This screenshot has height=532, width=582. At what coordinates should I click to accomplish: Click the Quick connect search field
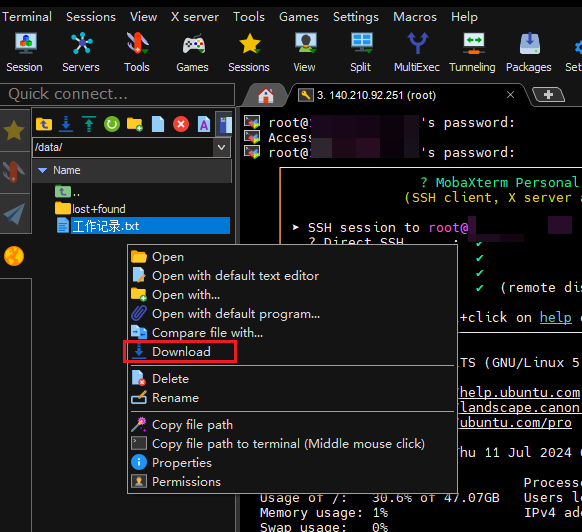click(117, 94)
